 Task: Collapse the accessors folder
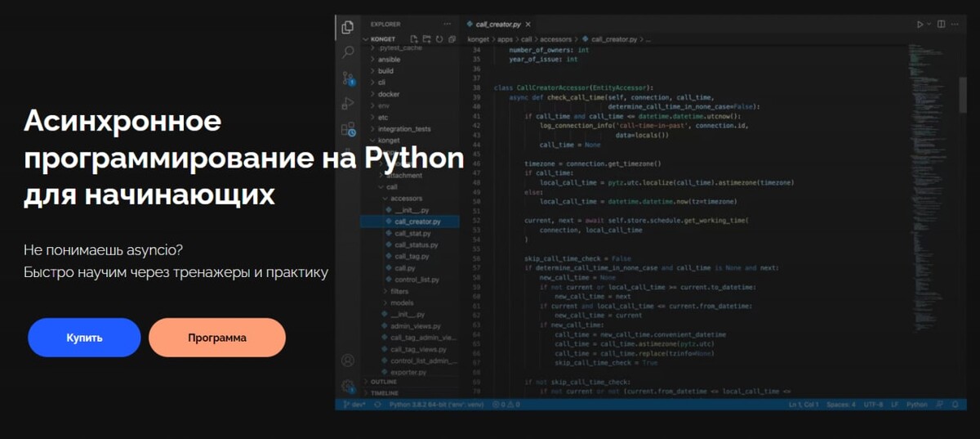click(405, 198)
